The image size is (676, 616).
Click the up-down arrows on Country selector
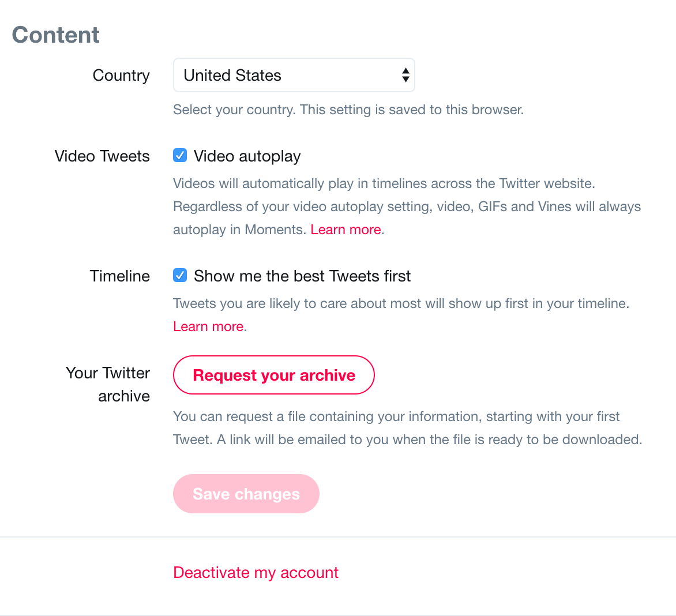click(405, 75)
